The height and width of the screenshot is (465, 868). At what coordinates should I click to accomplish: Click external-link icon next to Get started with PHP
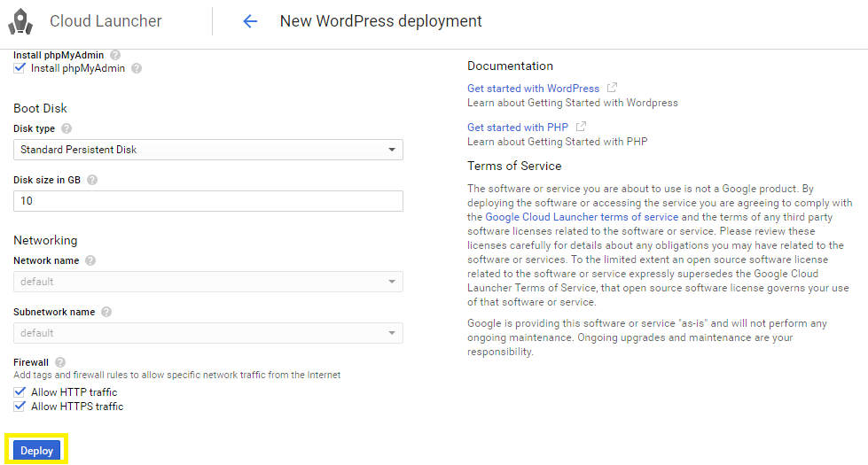[x=581, y=127]
